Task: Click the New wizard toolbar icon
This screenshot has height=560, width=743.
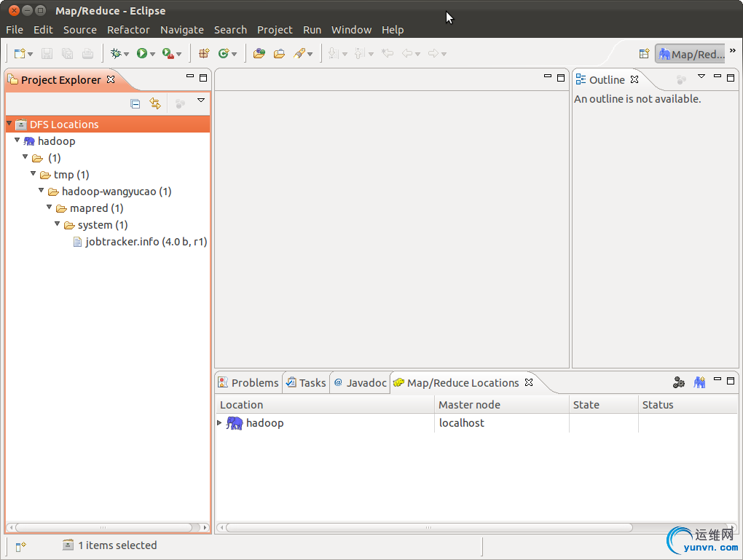Action: pos(20,54)
